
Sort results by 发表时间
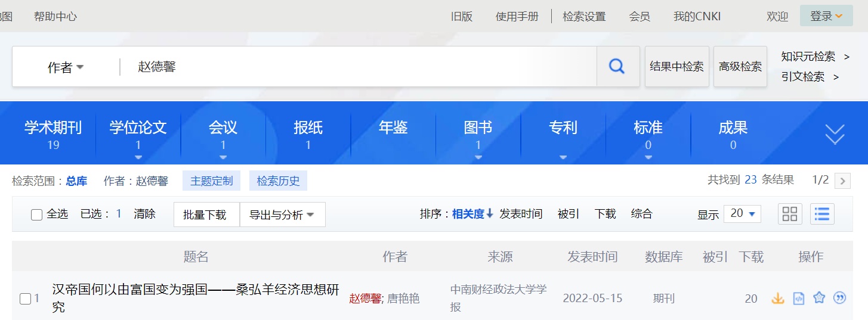pos(521,214)
